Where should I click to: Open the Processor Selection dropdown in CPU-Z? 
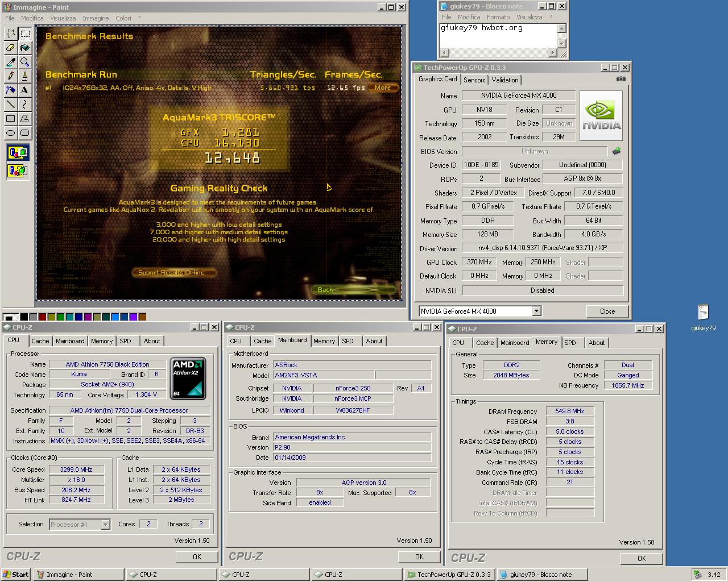(105, 525)
